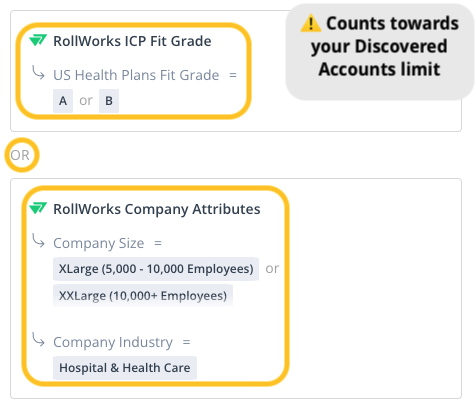
Task: Click the RollWorks ICP Fit Grade heading
Action: click(x=132, y=41)
